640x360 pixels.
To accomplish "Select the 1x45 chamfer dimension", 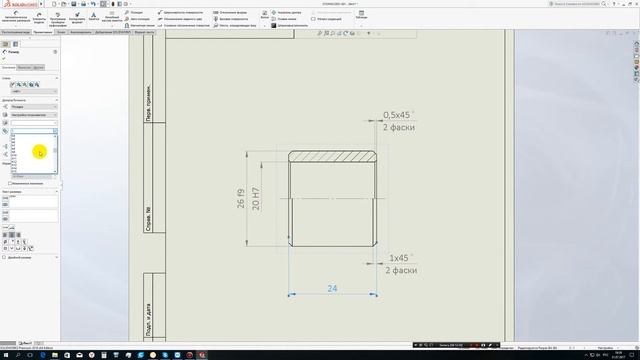I will click(400, 258).
